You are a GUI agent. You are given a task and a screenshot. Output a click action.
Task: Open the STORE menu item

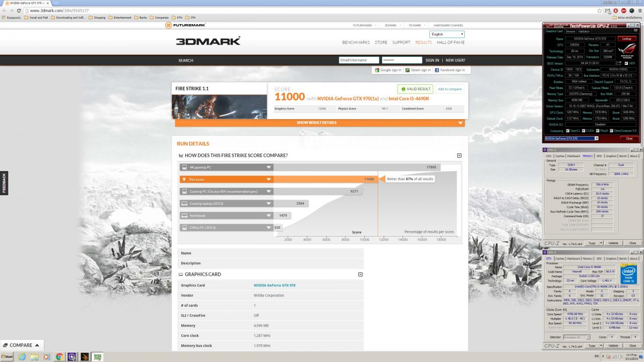(381, 42)
